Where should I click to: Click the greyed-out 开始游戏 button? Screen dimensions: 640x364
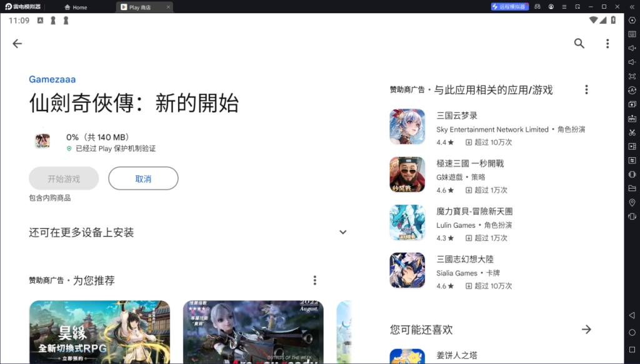64,179
